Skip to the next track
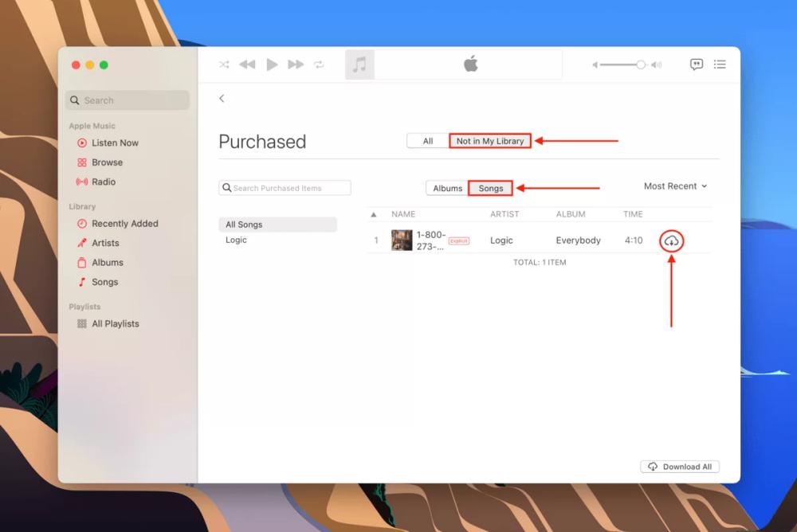 click(x=296, y=65)
